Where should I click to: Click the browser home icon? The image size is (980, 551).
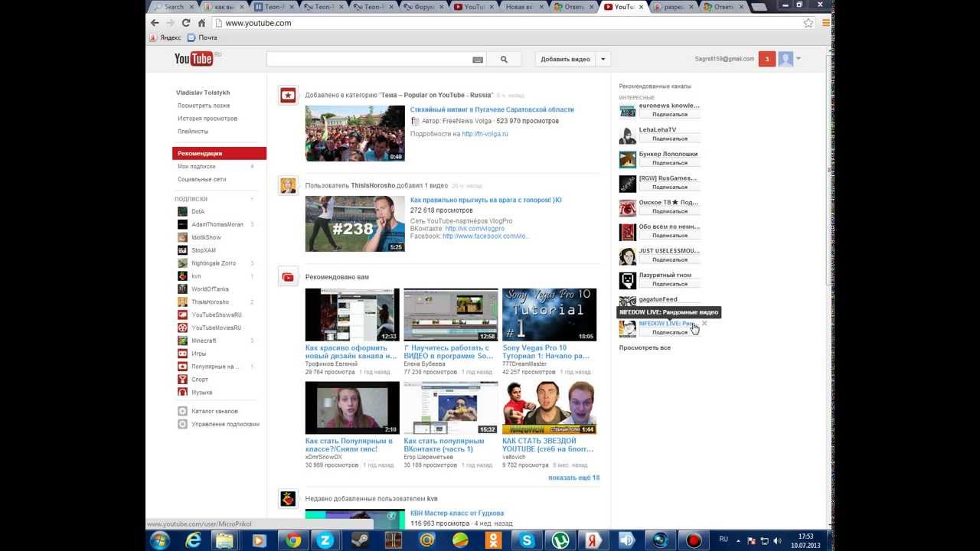pos(201,23)
